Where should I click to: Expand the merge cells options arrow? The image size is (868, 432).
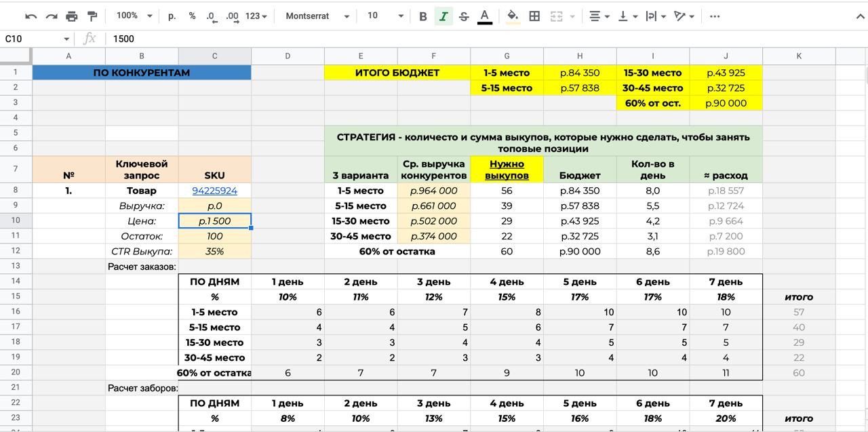pos(572,16)
